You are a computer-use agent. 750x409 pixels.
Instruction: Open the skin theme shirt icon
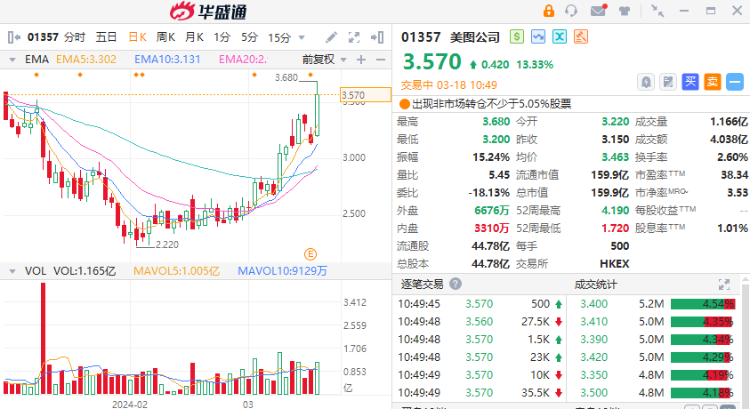coord(624,11)
